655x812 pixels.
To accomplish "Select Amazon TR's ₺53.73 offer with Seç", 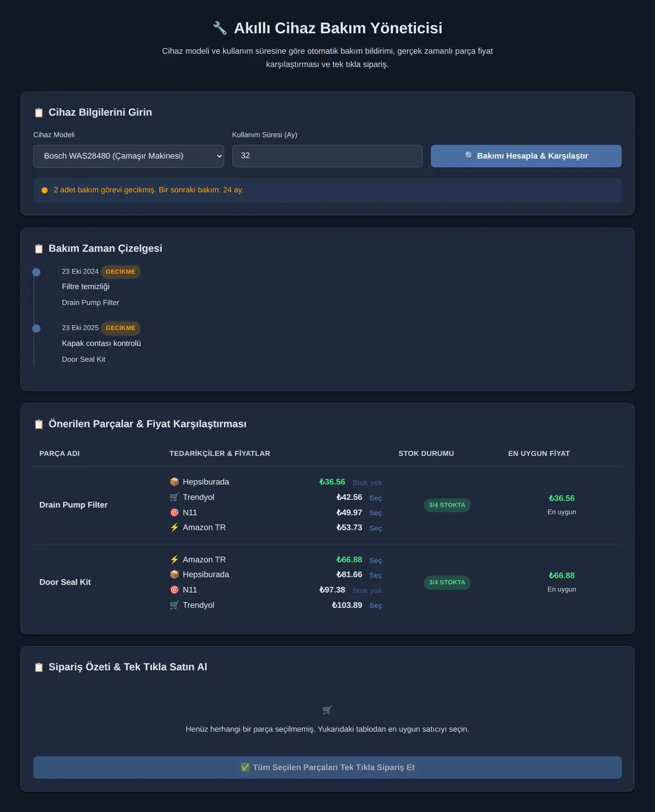I will tap(376, 528).
